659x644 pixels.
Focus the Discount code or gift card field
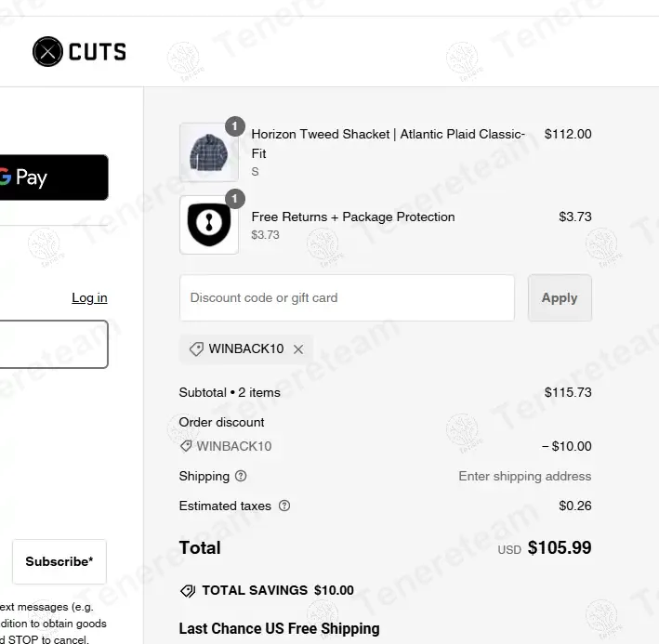347,298
